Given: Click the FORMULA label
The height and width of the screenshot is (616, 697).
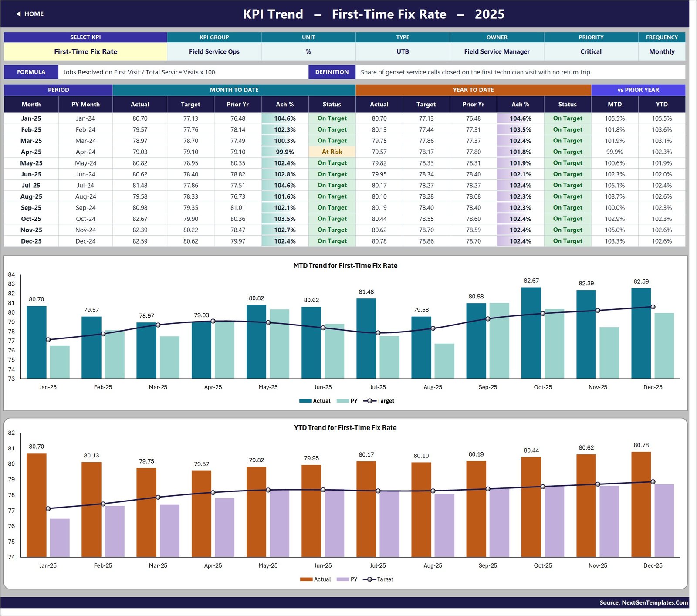Looking at the screenshot, I should [x=31, y=72].
